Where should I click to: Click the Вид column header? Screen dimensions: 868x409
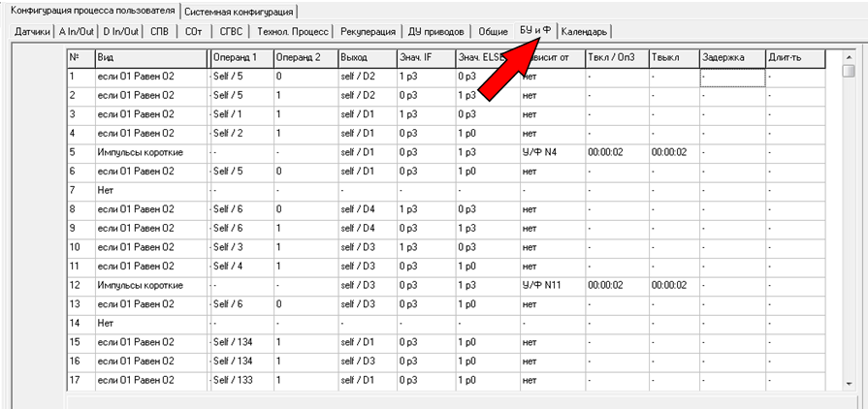point(151,59)
